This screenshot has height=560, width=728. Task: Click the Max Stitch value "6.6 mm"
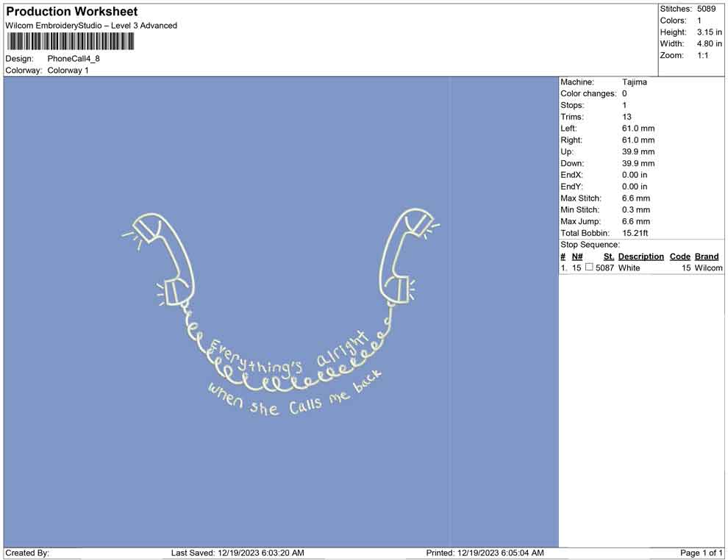click(636, 198)
